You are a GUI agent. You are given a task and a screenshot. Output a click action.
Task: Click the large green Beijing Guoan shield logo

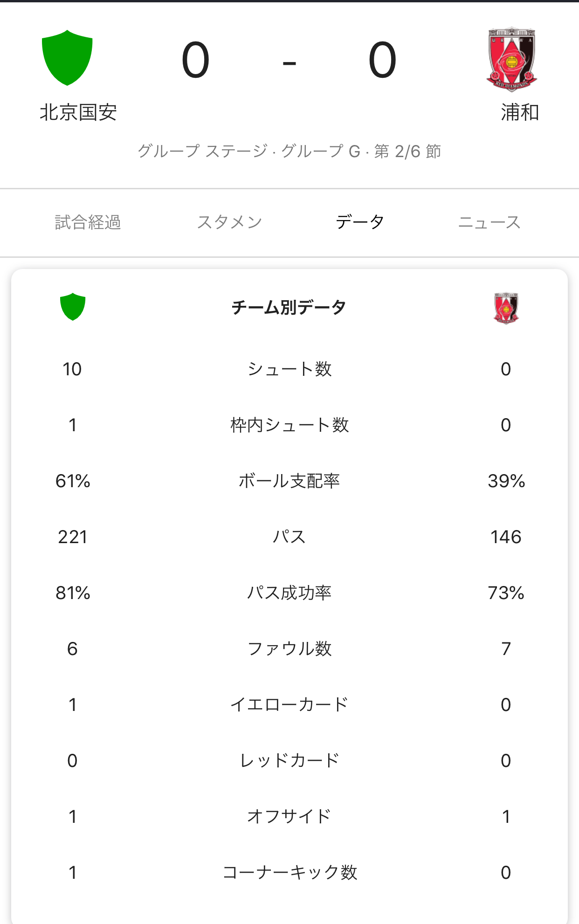[67, 58]
